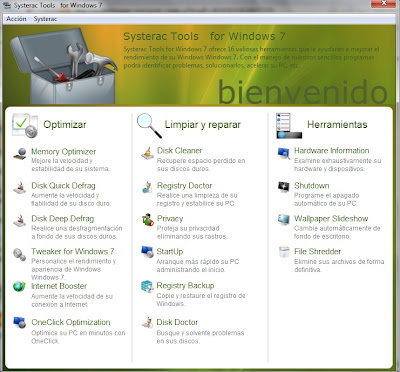Click the toolbox image in the banner
400x372 pixels.
[63, 65]
